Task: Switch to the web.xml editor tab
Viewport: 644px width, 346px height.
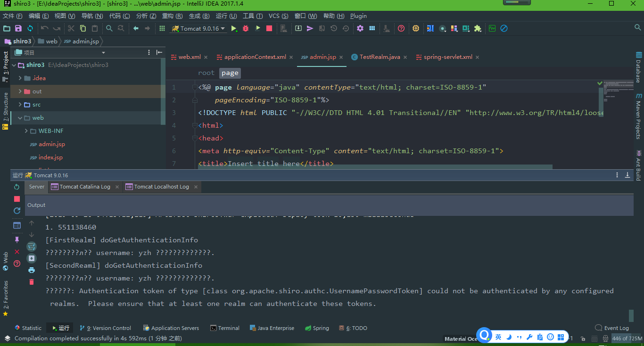Action: pyautogui.click(x=189, y=57)
